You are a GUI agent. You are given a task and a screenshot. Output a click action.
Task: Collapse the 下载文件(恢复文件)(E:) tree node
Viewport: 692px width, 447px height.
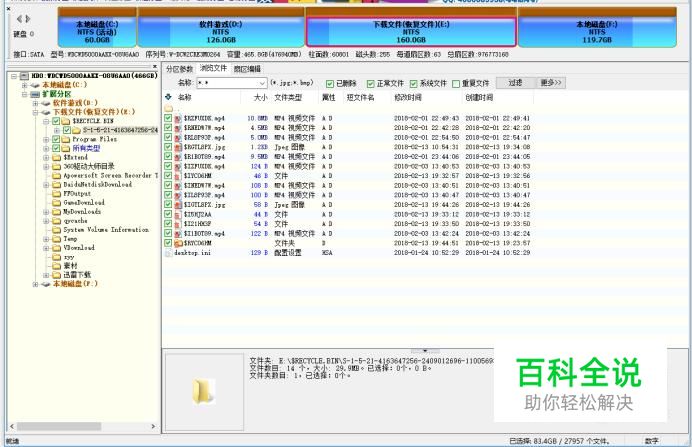(35, 112)
